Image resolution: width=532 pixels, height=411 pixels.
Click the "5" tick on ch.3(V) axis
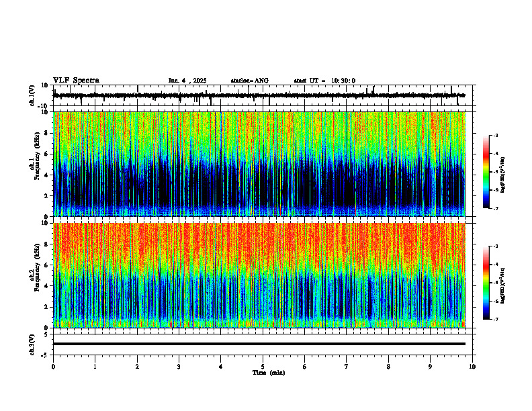[46, 334]
